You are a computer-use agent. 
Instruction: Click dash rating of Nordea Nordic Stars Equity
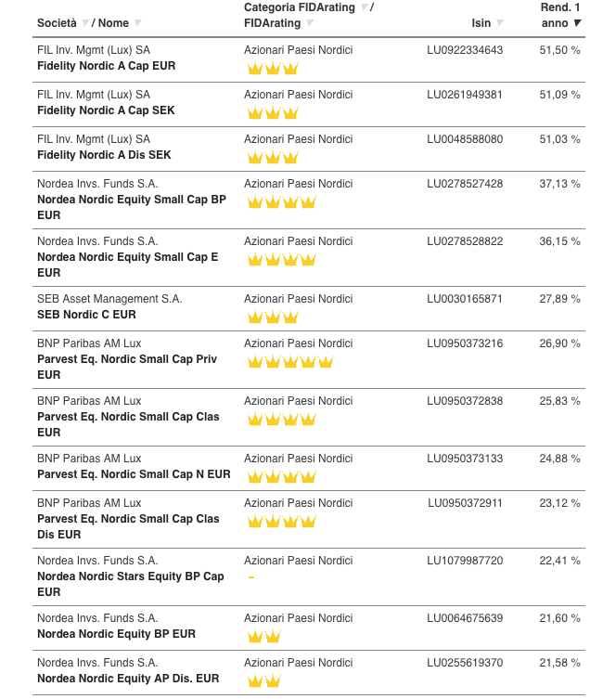(x=251, y=577)
